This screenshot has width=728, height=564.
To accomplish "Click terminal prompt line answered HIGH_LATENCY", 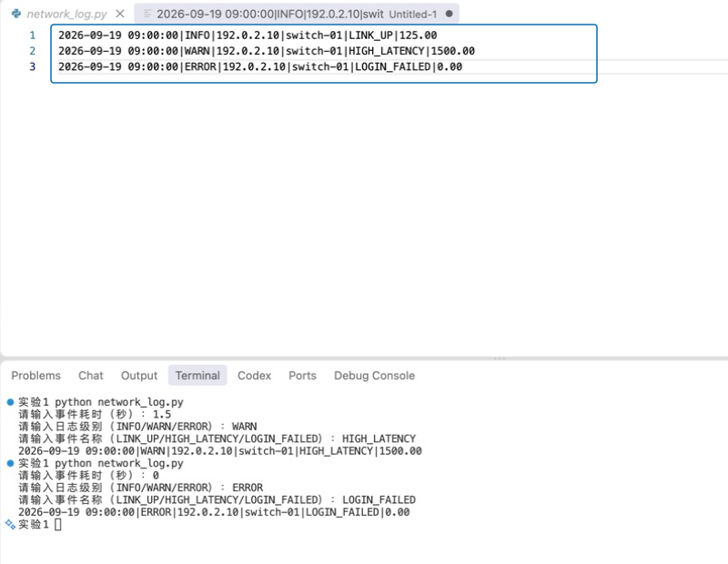I will (217, 438).
